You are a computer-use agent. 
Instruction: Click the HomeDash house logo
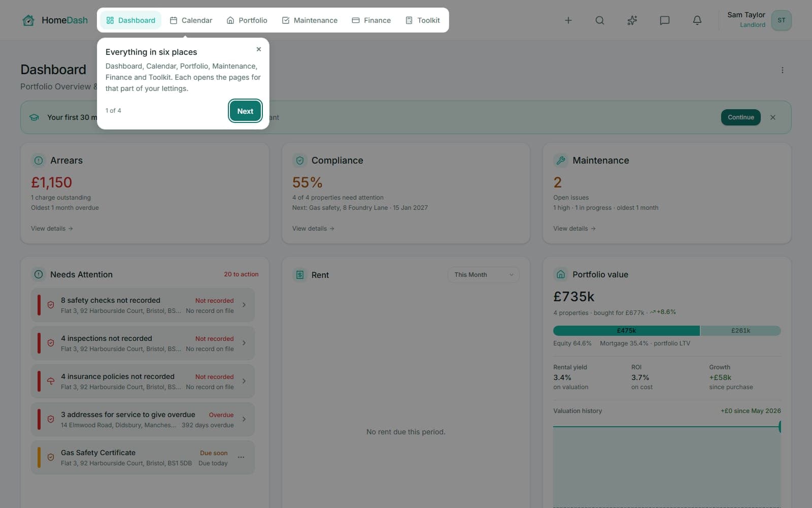pyautogui.click(x=28, y=20)
